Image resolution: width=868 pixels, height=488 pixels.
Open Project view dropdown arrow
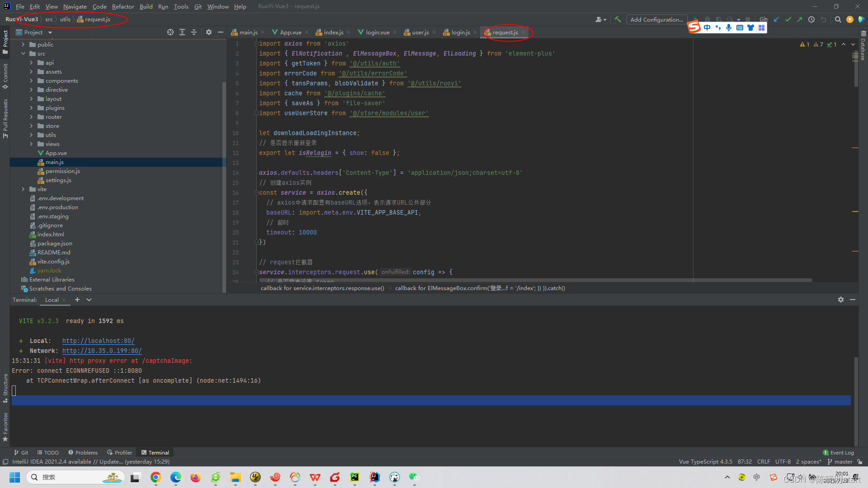pos(50,33)
